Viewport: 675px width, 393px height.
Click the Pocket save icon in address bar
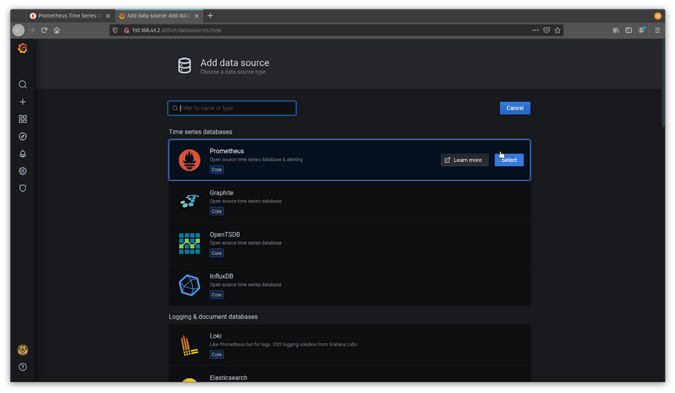point(546,30)
